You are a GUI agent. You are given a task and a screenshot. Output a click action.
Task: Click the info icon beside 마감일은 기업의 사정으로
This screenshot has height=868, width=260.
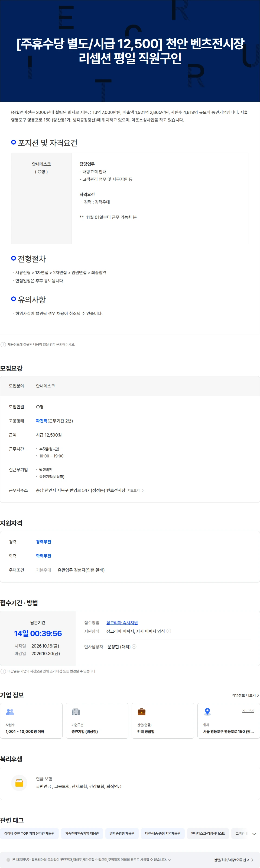pos(3,671)
